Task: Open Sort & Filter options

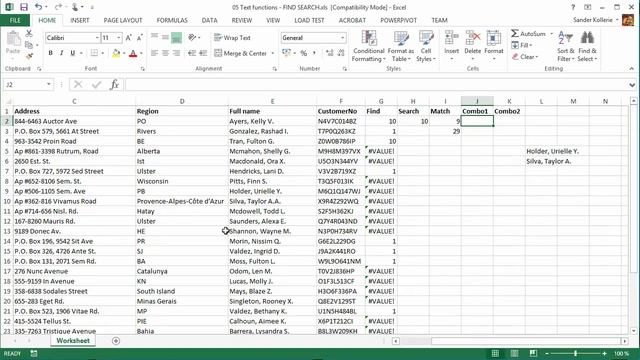Action: coord(566,47)
